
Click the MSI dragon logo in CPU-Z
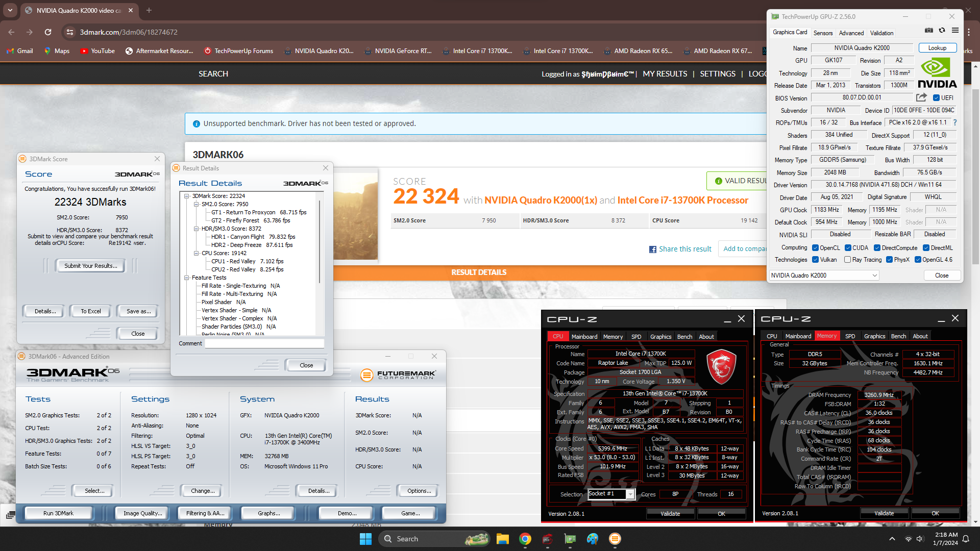coord(721,366)
